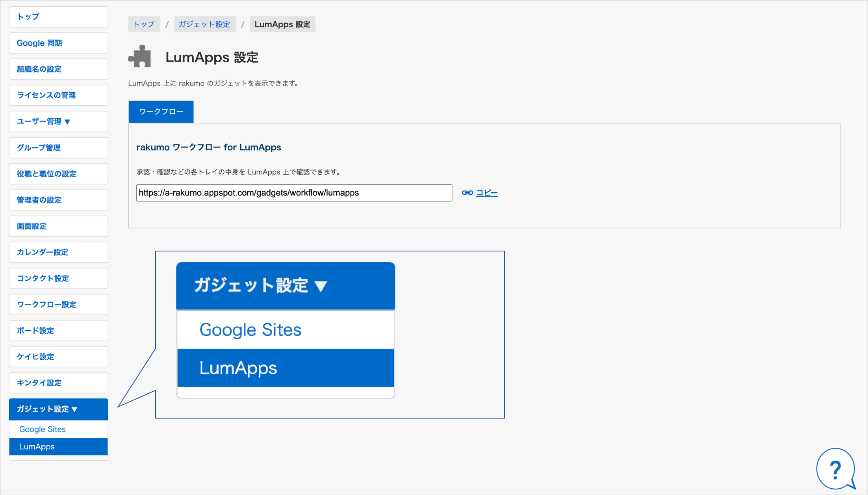Go to トップ in the breadcrumb
Viewport: 868px width, 495px height.
(144, 24)
